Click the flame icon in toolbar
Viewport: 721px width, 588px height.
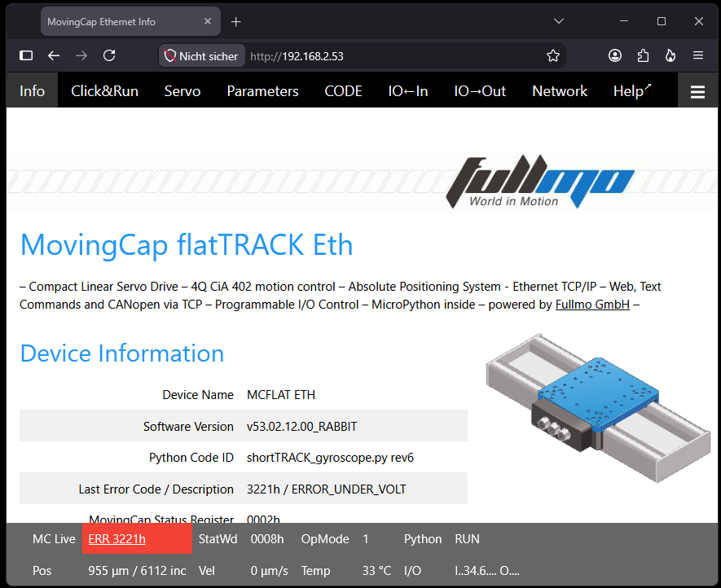(670, 55)
